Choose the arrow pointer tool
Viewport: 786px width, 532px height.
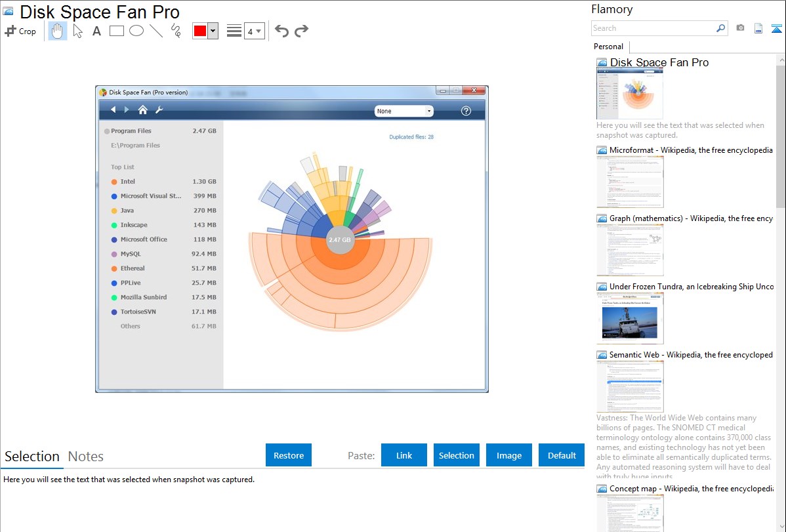(x=77, y=31)
